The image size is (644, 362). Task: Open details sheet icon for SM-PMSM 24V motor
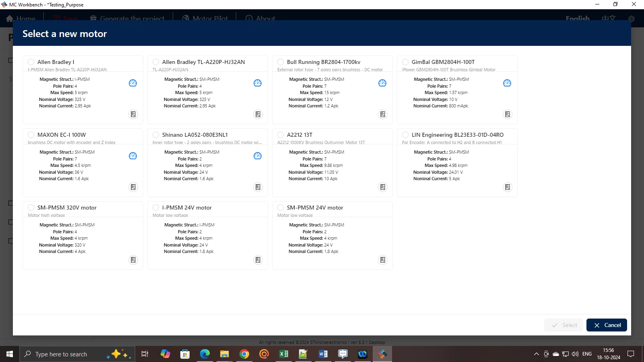click(x=383, y=260)
